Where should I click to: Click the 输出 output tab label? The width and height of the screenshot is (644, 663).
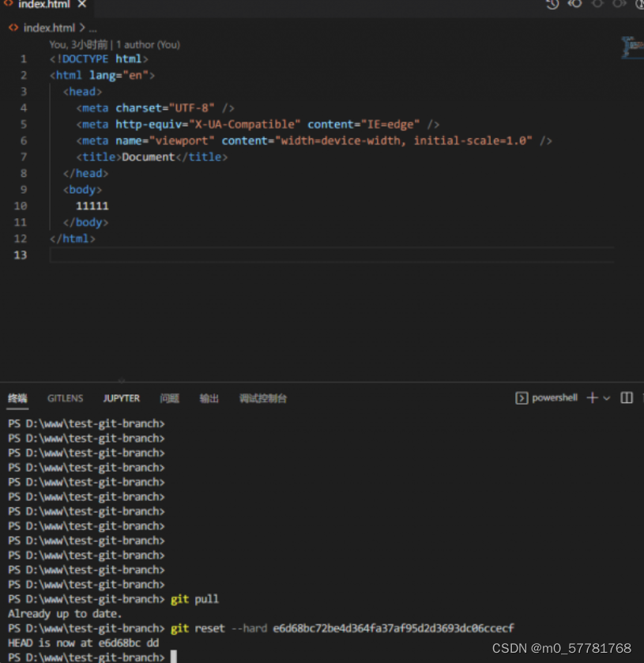tap(209, 397)
